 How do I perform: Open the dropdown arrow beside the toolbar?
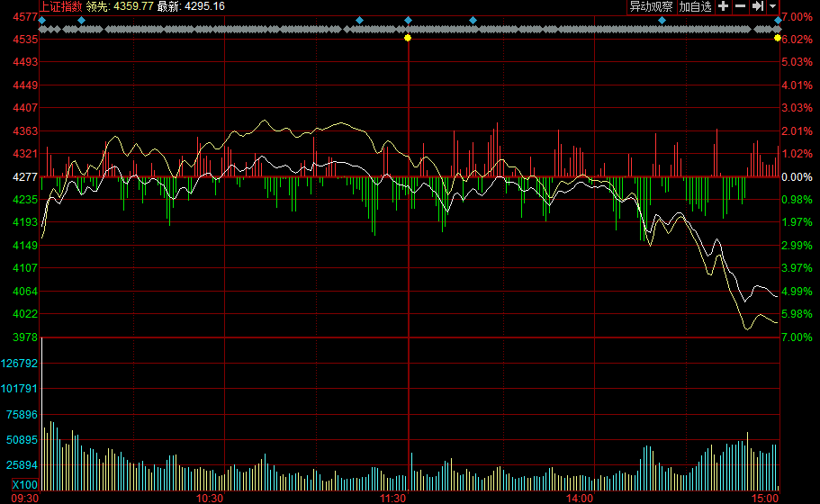pos(772,6)
